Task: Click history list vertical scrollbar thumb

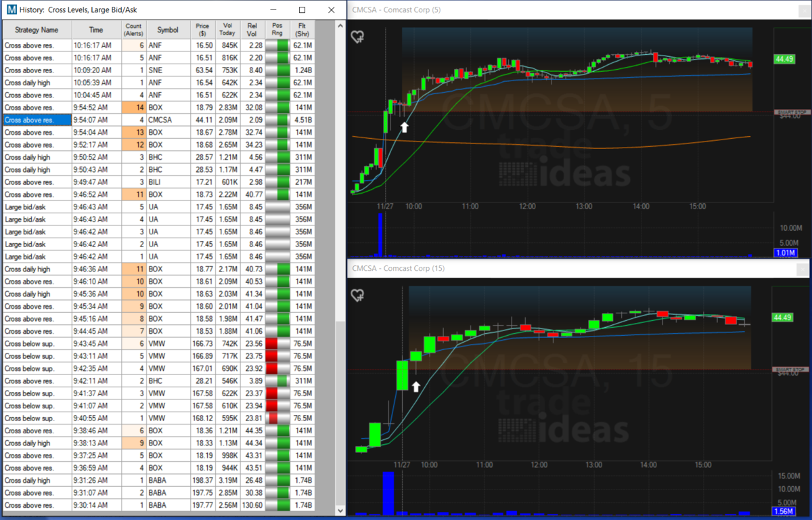Action: pos(340,413)
